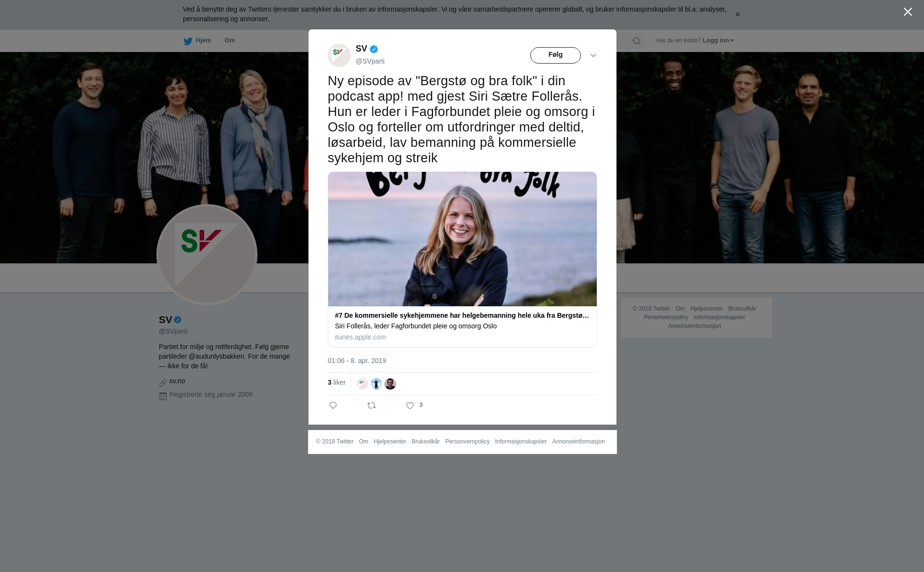Open the 3 liker list
The width and height of the screenshot is (924, 572).
coord(336,382)
